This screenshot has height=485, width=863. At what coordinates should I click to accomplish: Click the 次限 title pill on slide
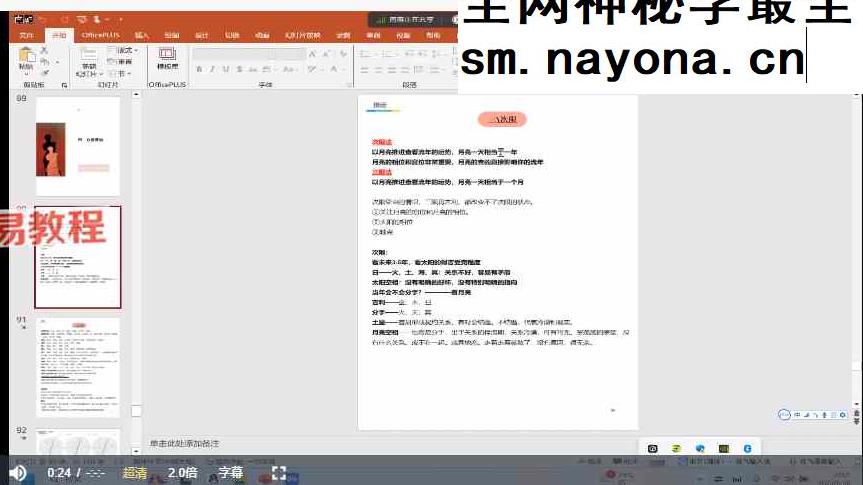pos(502,119)
